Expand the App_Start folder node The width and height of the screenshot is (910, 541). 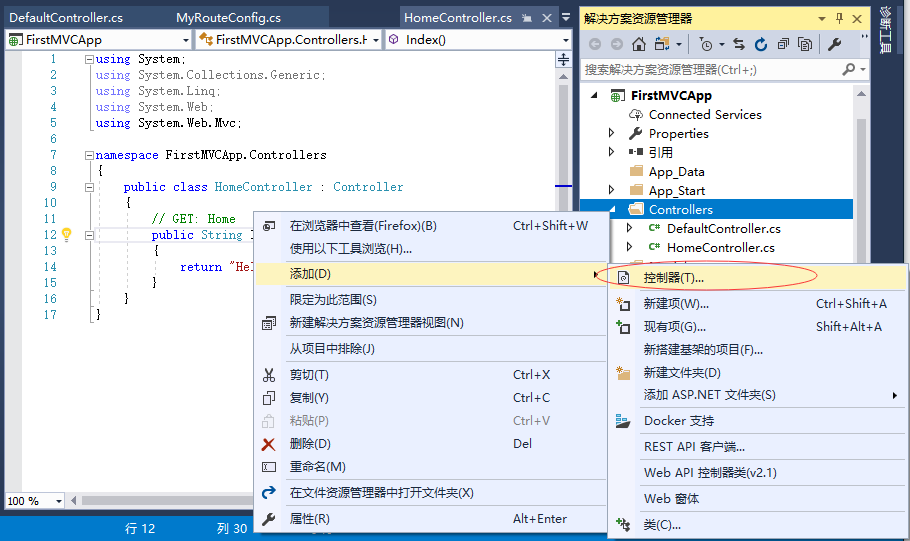(x=612, y=191)
